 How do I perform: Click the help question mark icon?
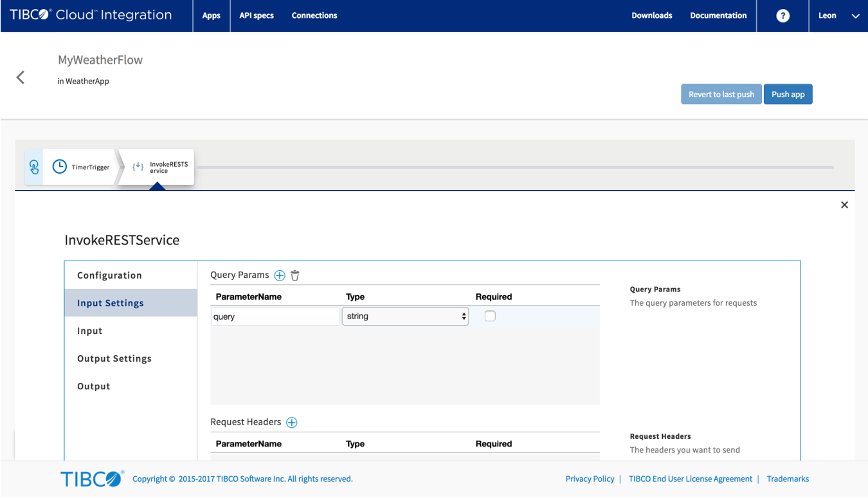pos(782,16)
